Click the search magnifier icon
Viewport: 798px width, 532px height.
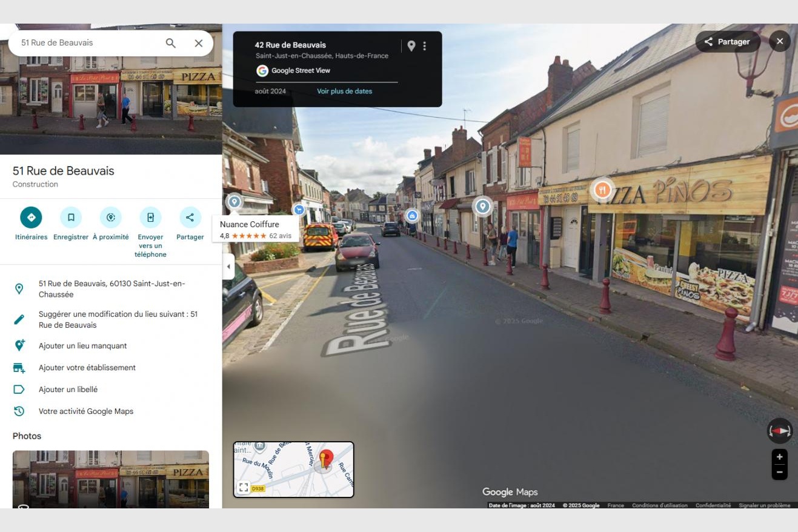pyautogui.click(x=171, y=43)
